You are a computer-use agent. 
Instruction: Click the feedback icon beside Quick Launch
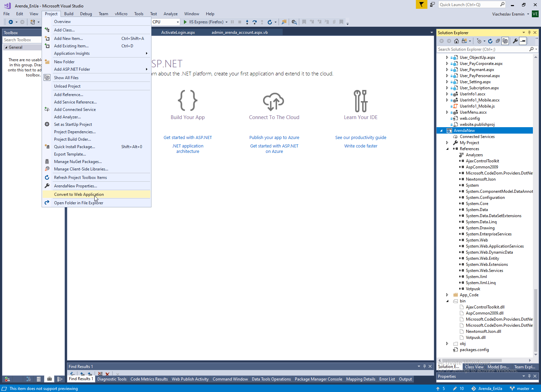[432, 4]
